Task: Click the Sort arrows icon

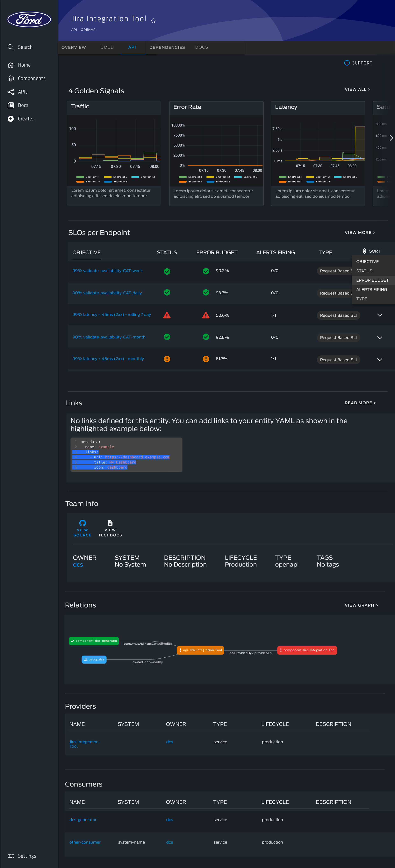Action: click(x=364, y=251)
